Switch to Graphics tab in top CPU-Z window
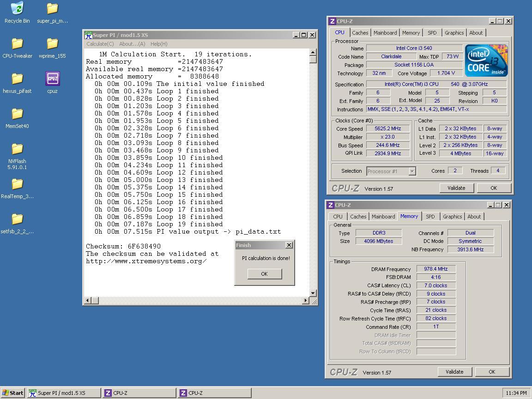This screenshot has width=532, height=399. [x=454, y=33]
